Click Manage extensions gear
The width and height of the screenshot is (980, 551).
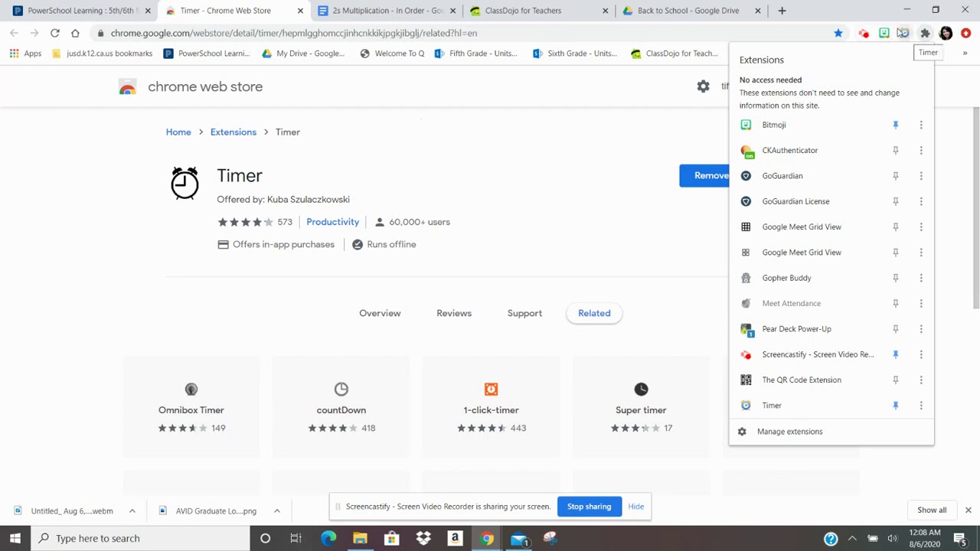tap(742, 432)
